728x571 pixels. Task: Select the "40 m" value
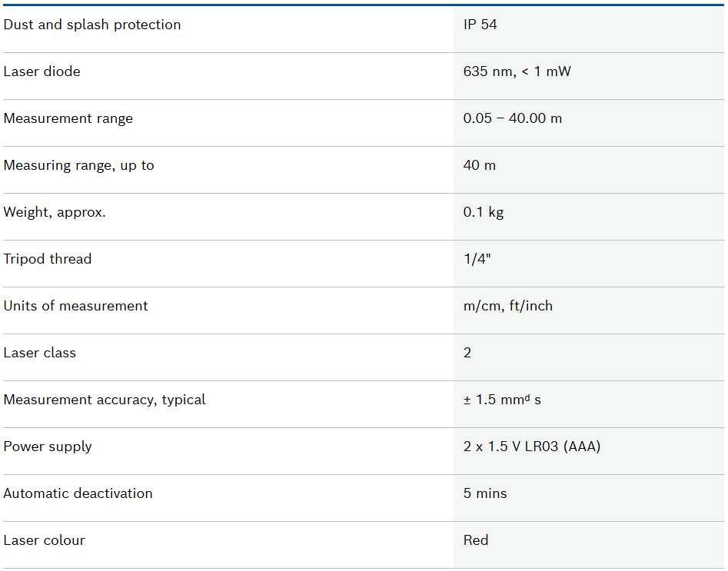click(480, 165)
